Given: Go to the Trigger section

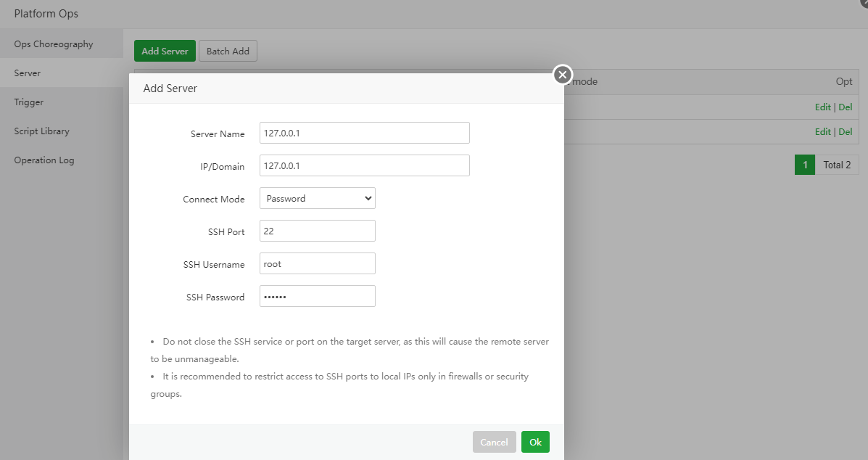Looking at the screenshot, I should coord(29,102).
